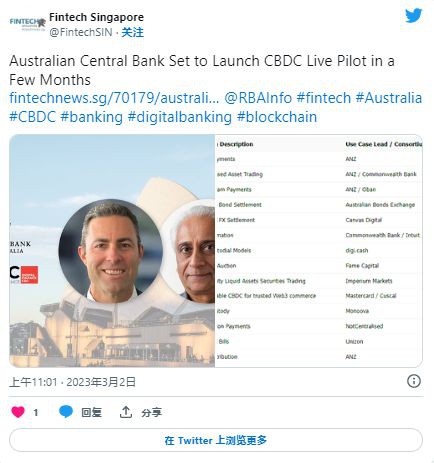Open the Fintech Singapore profile avatar
Image resolution: width=434 pixels, height=463 pixels.
click(x=27, y=23)
